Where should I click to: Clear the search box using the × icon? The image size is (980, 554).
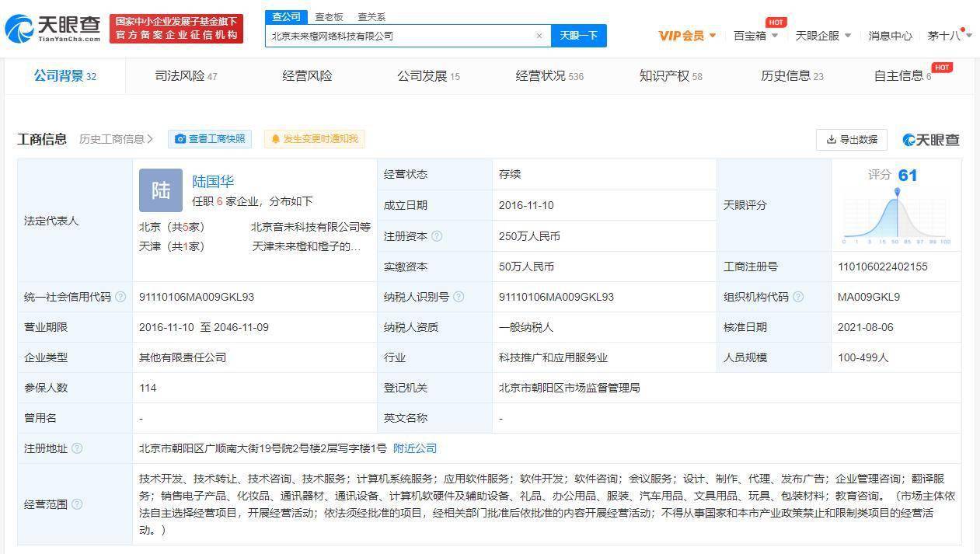click(539, 36)
